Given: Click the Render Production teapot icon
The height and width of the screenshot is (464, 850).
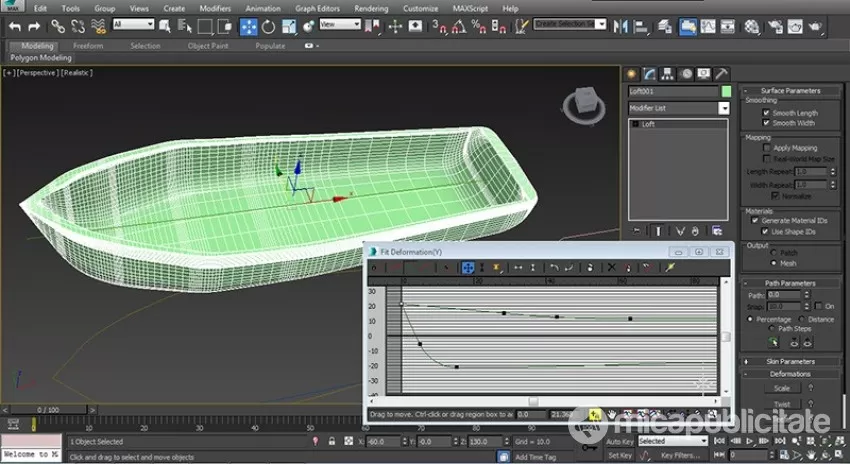Looking at the screenshot, I should pos(815,26).
